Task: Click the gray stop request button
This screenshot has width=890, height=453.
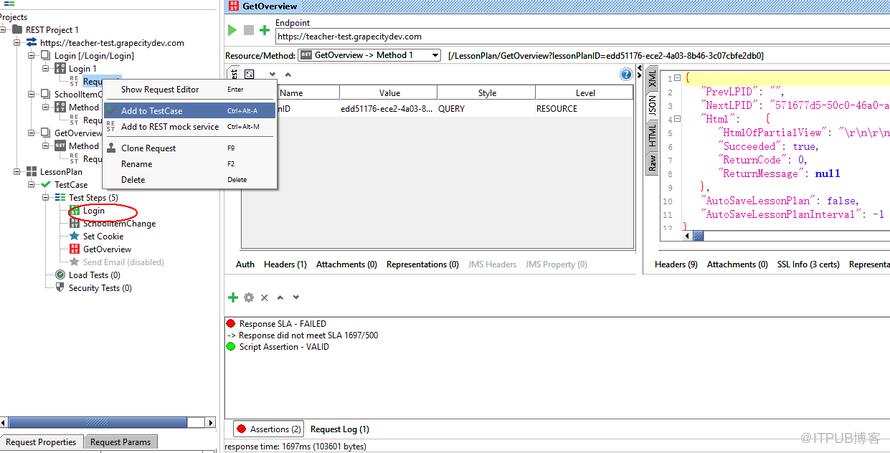Action: click(x=249, y=30)
